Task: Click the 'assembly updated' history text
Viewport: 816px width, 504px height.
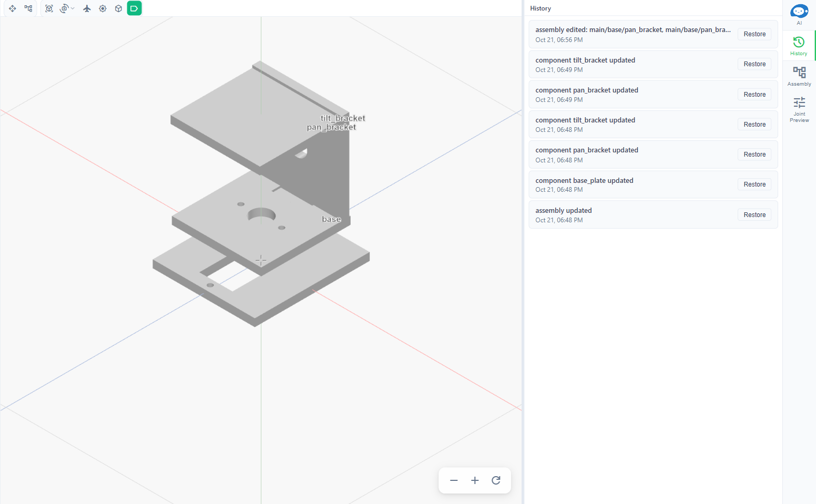Action: click(x=564, y=210)
